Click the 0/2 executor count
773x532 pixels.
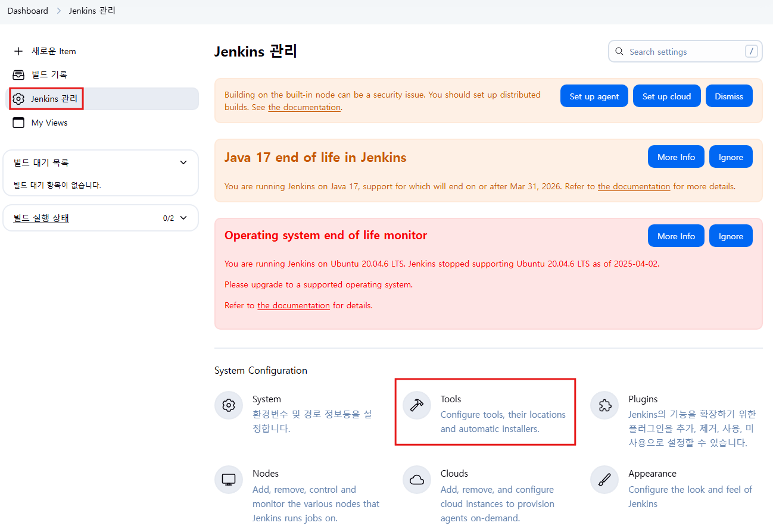pyautogui.click(x=169, y=218)
